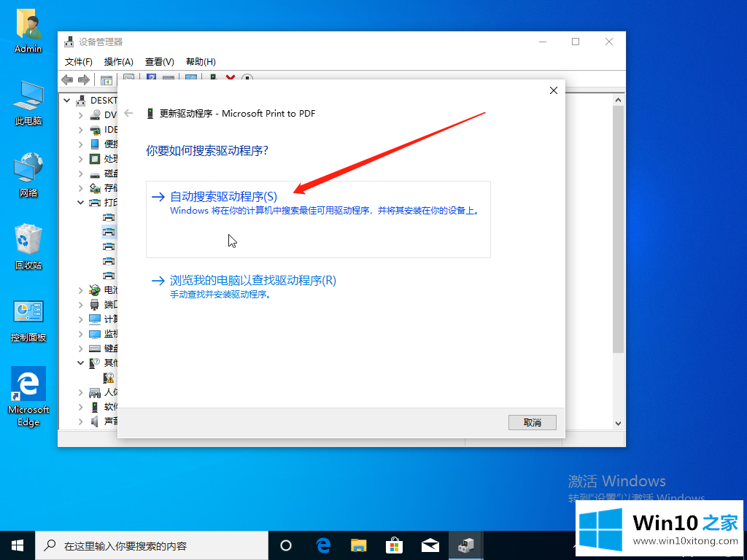Toggle the show/hide console tree toolbar icon
The width and height of the screenshot is (747, 560).
[x=107, y=79]
